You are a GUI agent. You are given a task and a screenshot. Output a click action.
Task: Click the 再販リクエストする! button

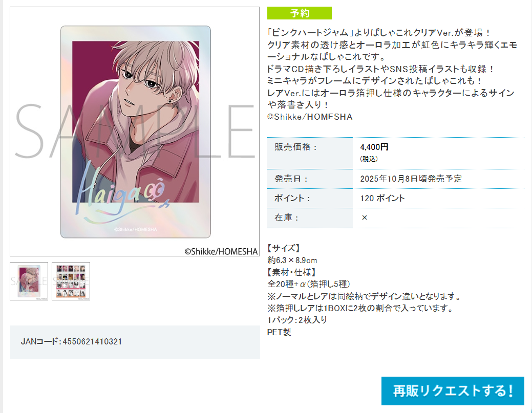point(453,390)
